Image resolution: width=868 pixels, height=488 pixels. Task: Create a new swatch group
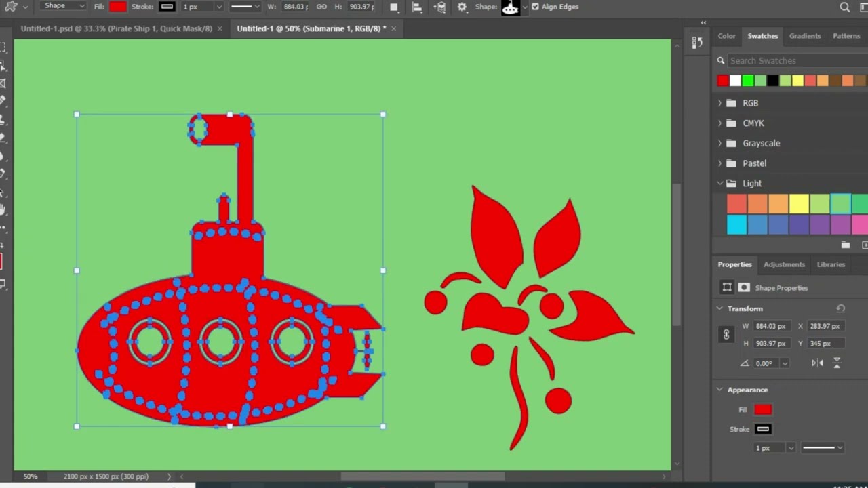pyautogui.click(x=846, y=245)
